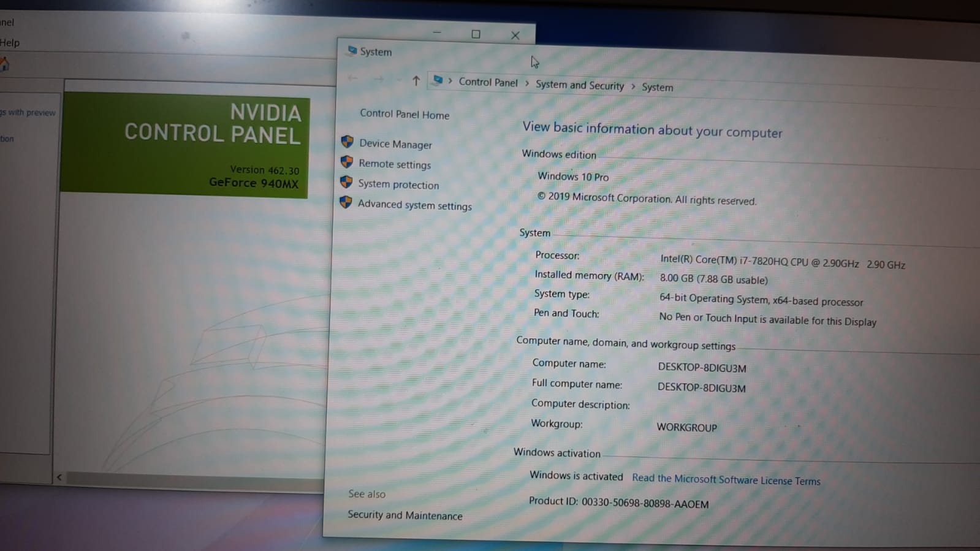Read the Microsoft Software License Terms
The image size is (980, 551).
click(726, 479)
